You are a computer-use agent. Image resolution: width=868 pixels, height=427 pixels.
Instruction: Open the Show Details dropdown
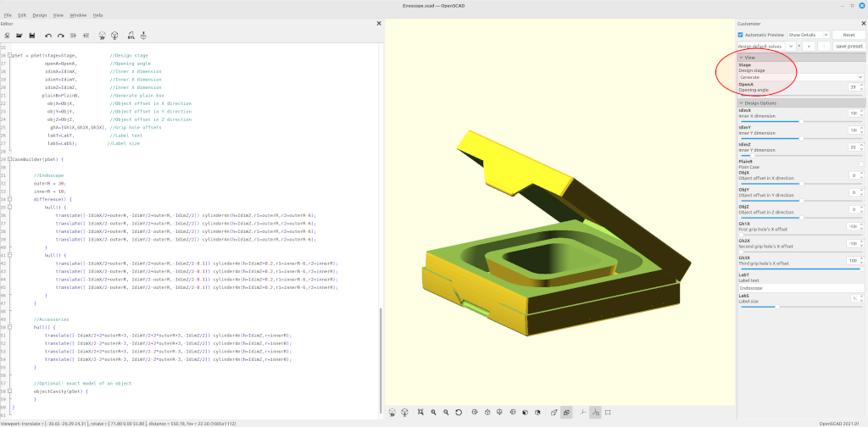(x=808, y=35)
